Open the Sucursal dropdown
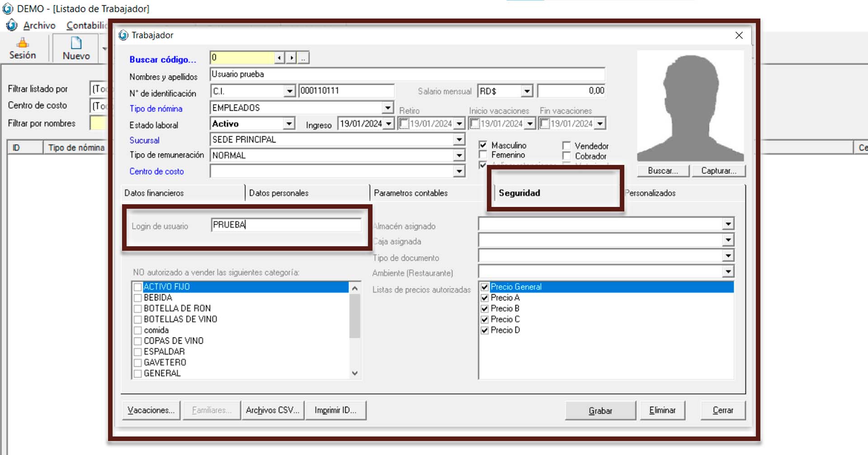Viewport: 868px width, 455px height. click(459, 140)
